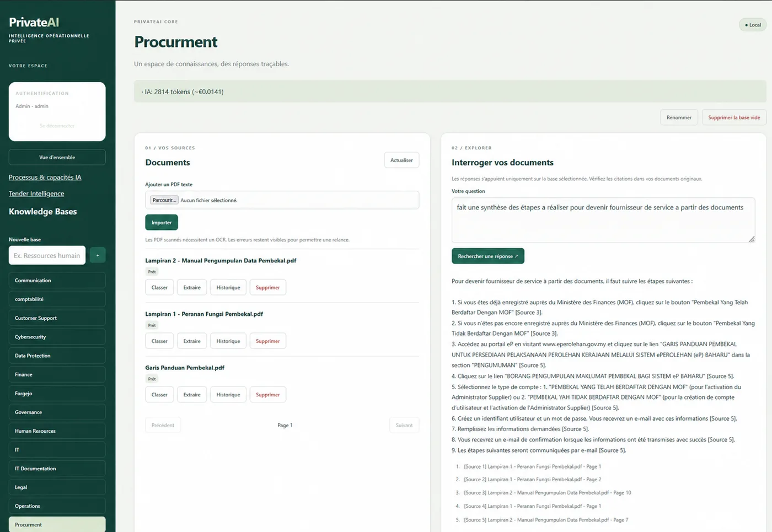The height and width of the screenshot is (532, 772).
Task: Click inside the Votre question textarea
Action: coord(603,220)
